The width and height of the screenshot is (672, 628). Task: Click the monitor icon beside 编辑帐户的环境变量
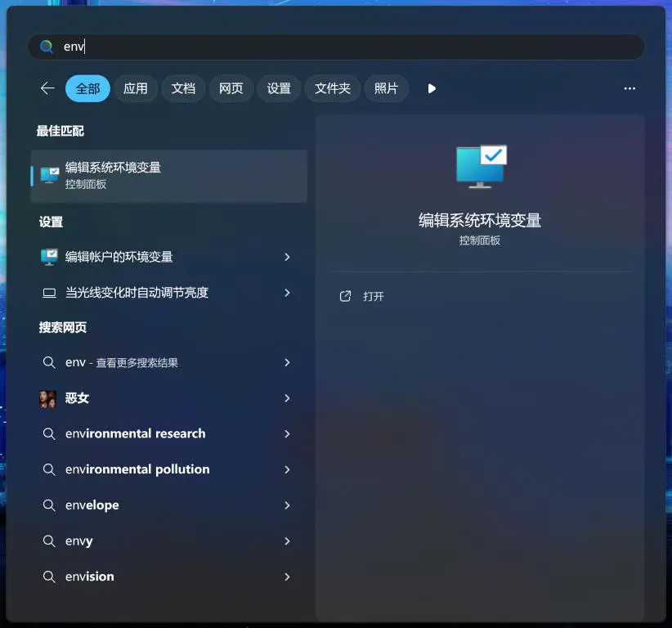[x=49, y=257]
